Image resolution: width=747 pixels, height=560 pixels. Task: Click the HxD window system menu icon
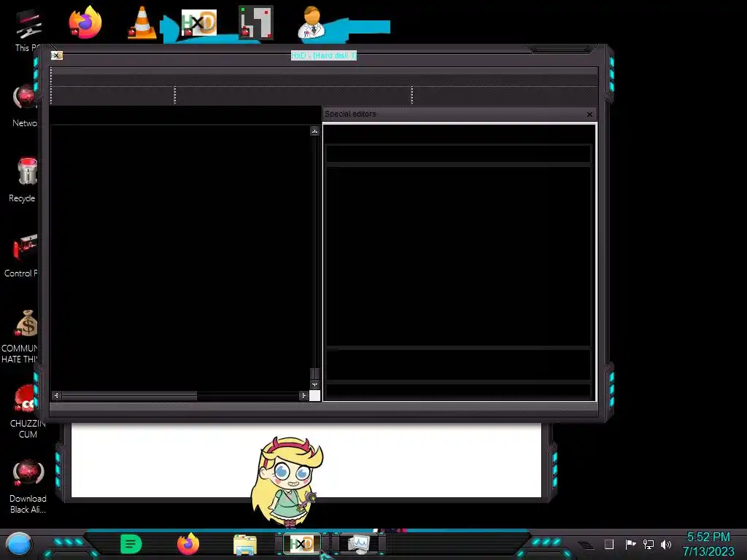57,55
